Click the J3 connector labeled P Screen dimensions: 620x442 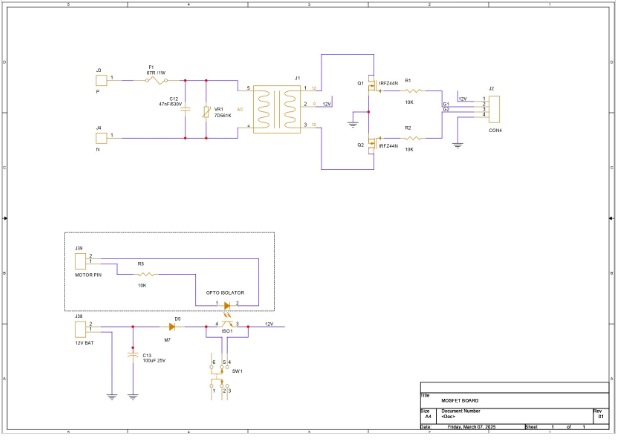99,78
